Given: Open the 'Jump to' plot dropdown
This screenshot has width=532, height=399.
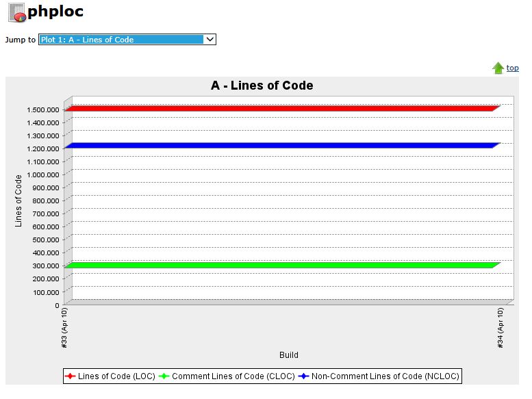Looking at the screenshot, I should pyautogui.click(x=127, y=39).
